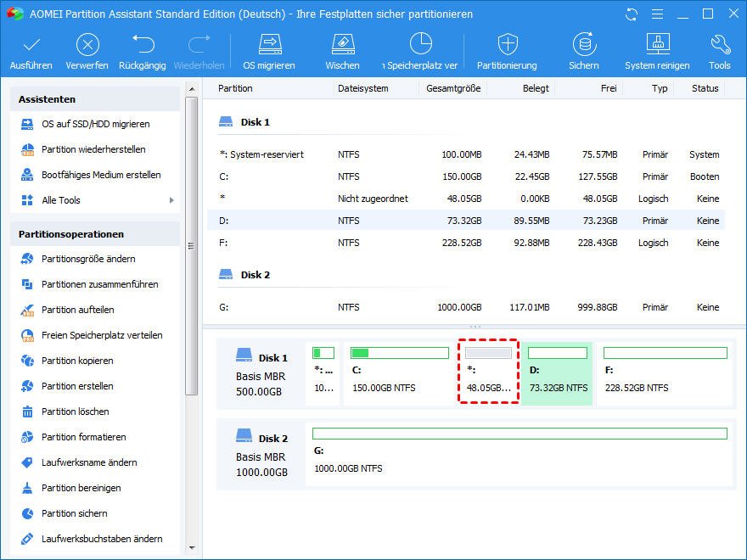Viewport: 747px width, 560px height.
Task: Click the Verwerfen discard icon
Action: point(87,45)
